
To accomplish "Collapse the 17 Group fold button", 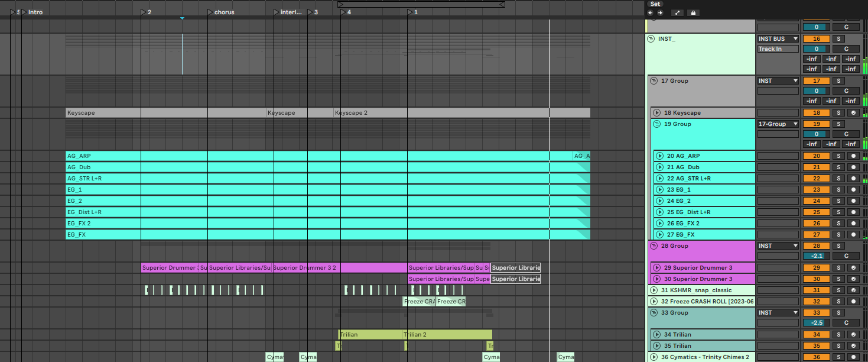I will tap(654, 81).
